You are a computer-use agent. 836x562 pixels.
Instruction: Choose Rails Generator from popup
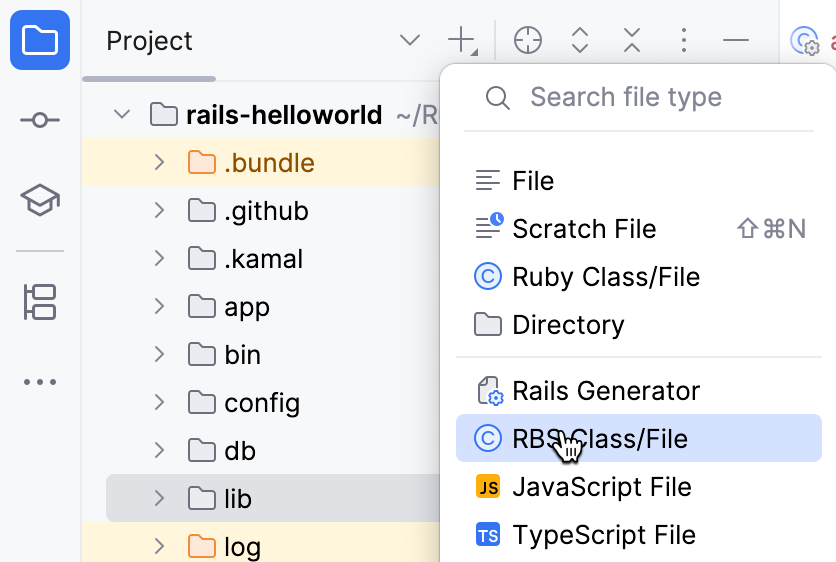pos(605,391)
